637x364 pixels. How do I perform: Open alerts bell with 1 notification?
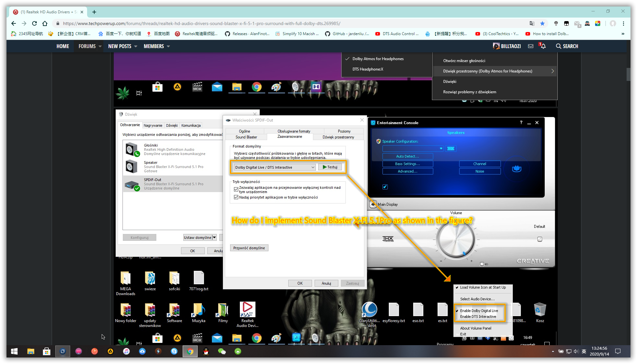coord(542,46)
